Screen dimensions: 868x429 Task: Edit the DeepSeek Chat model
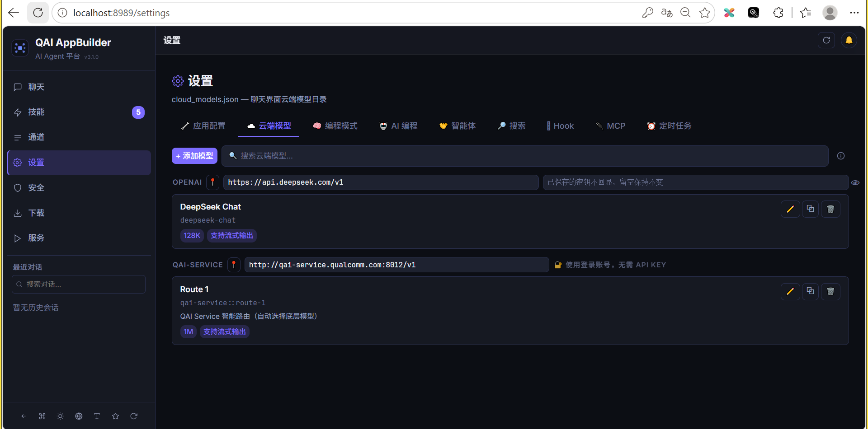point(790,209)
